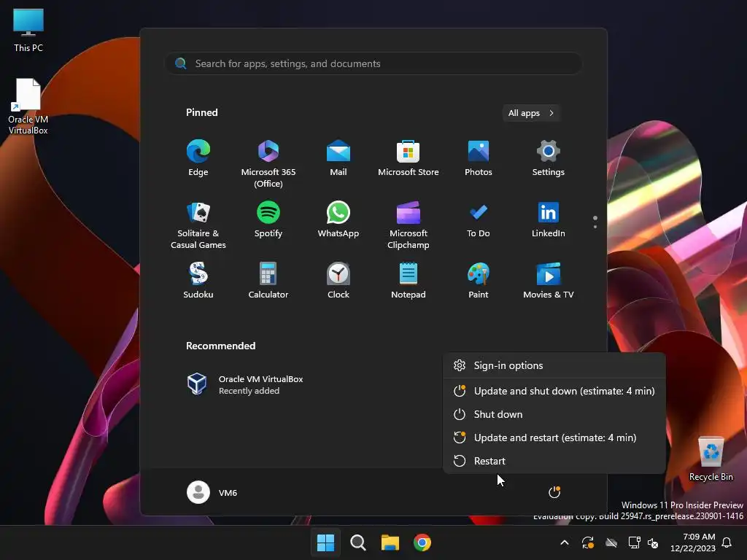
Task: Open Settings from the pinned apps
Action: [549, 158]
